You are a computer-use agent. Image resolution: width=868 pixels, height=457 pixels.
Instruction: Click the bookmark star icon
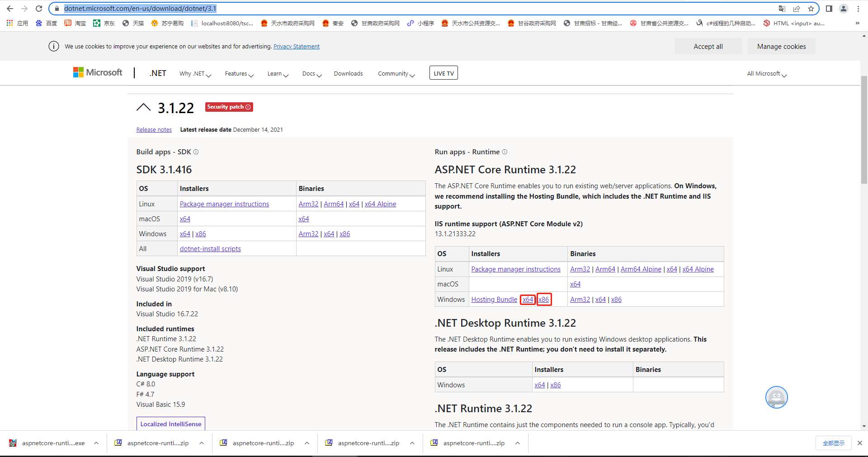(x=811, y=9)
